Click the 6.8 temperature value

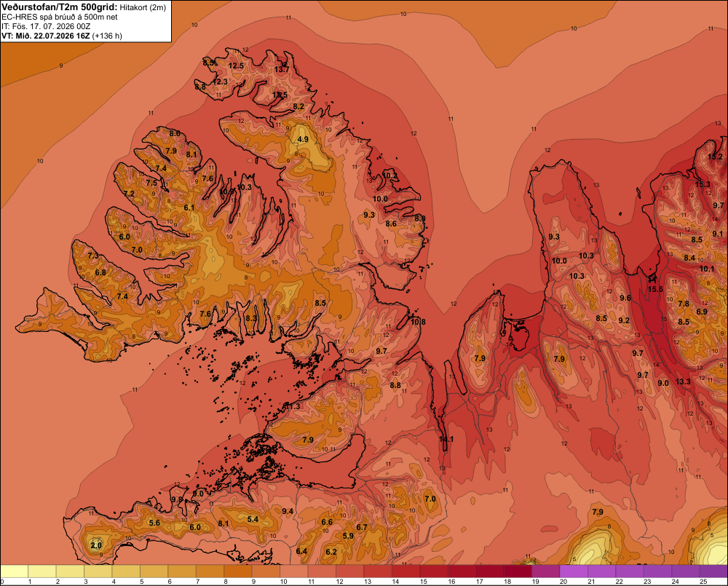(x=100, y=272)
